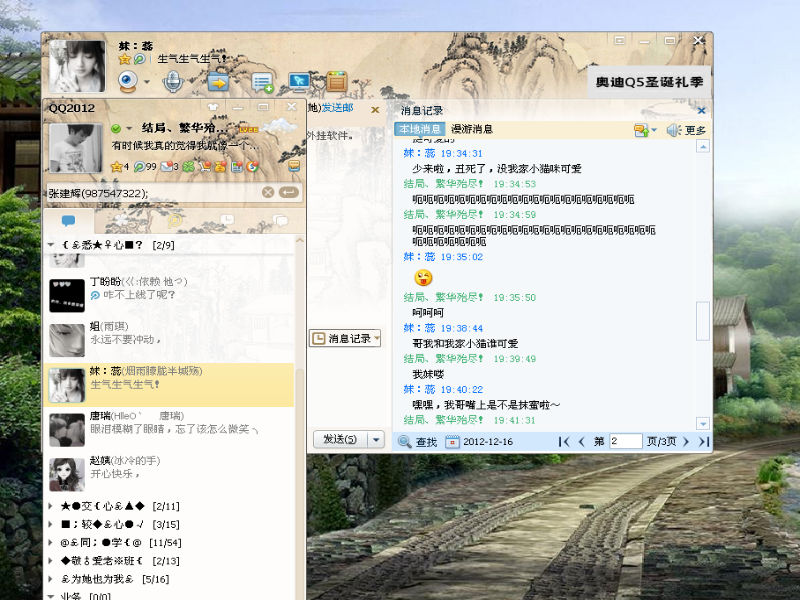
Task: Open the chat contact's avatar picture
Action: [x=77, y=66]
